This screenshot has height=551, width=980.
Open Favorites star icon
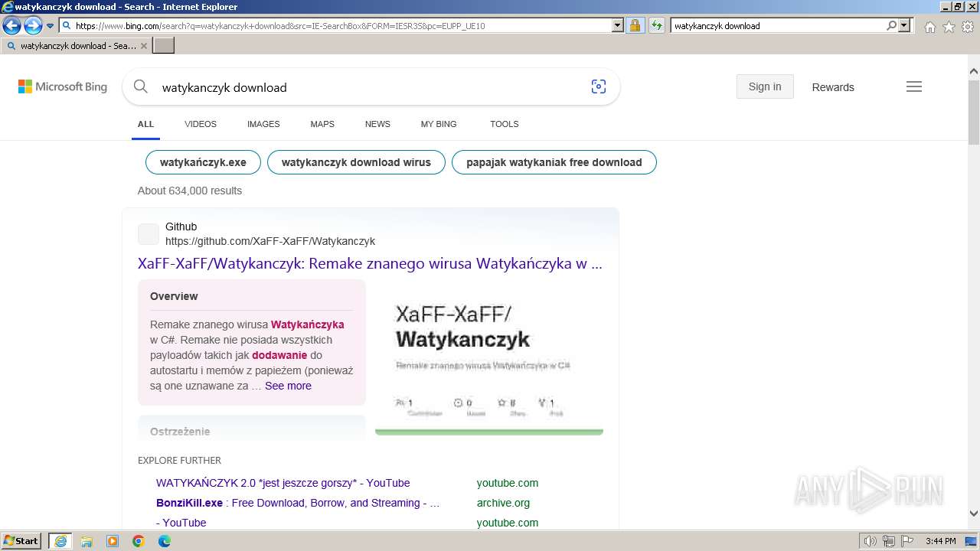(x=949, y=27)
